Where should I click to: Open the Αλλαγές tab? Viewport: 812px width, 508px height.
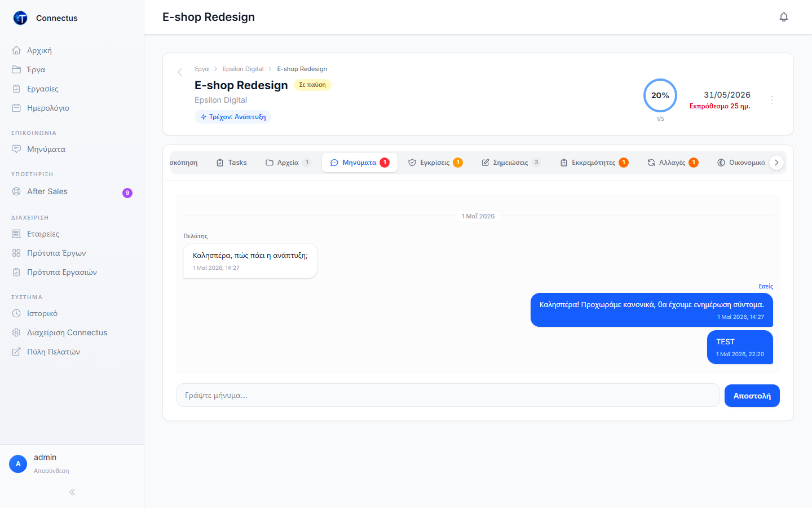point(673,163)
